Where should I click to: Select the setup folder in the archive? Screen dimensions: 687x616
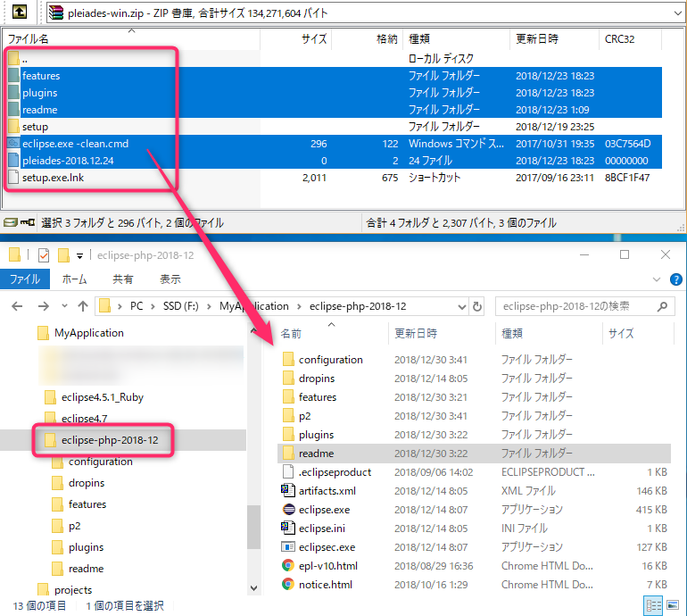pos(335,127)
